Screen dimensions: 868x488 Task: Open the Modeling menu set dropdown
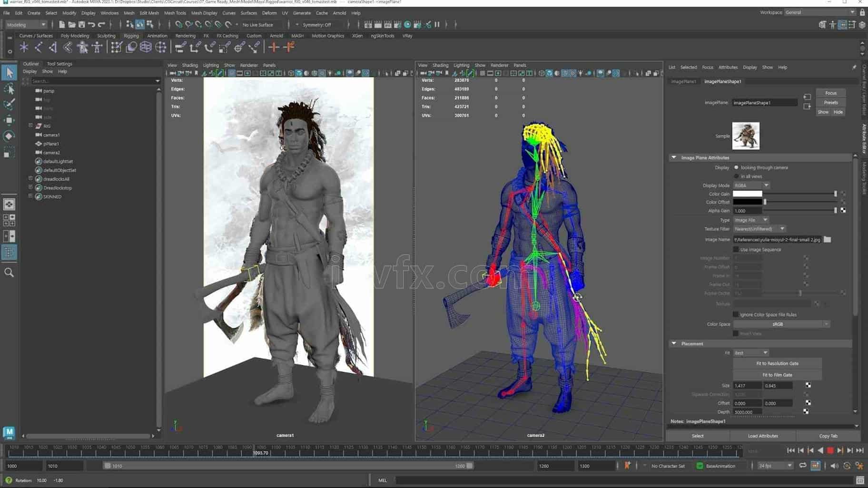pos(26,25)
